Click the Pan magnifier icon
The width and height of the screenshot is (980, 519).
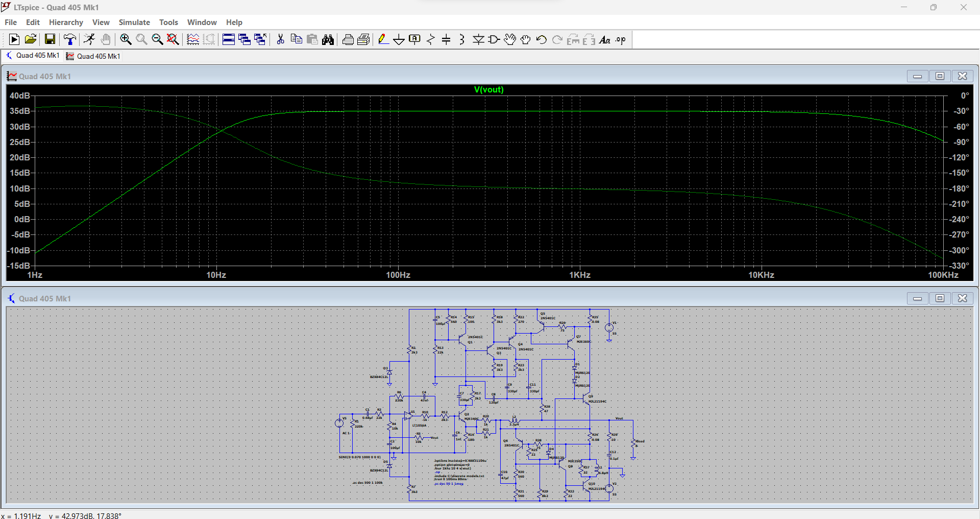141,39
